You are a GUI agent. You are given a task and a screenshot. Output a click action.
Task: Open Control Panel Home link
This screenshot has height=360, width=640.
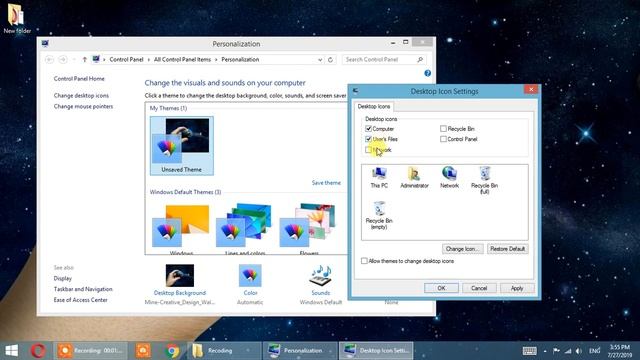[x=79, y=79]
